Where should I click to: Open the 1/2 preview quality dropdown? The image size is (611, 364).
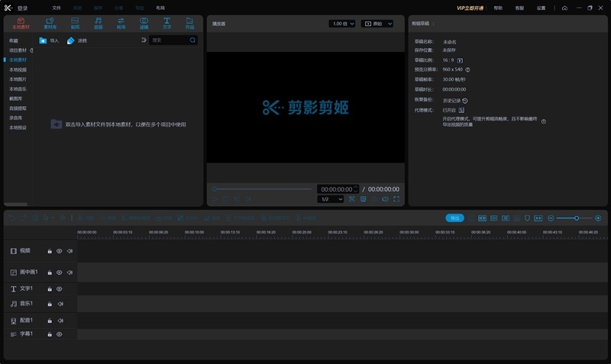click(x=331, y=199)
